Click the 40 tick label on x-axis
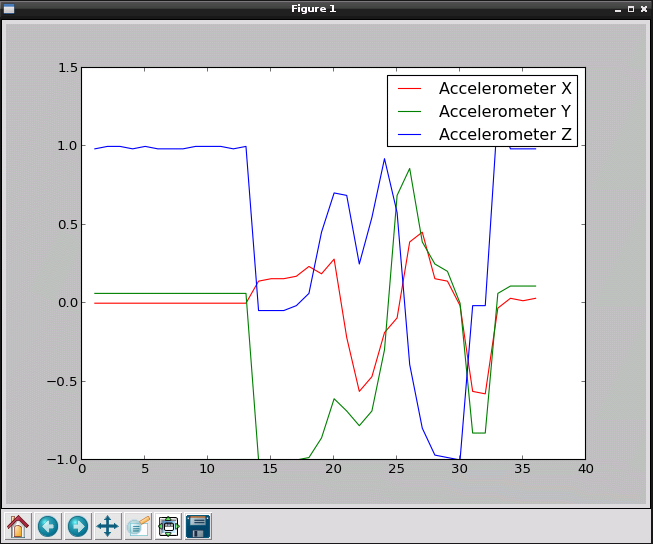The image size is (653, 544). click(585, 469)
